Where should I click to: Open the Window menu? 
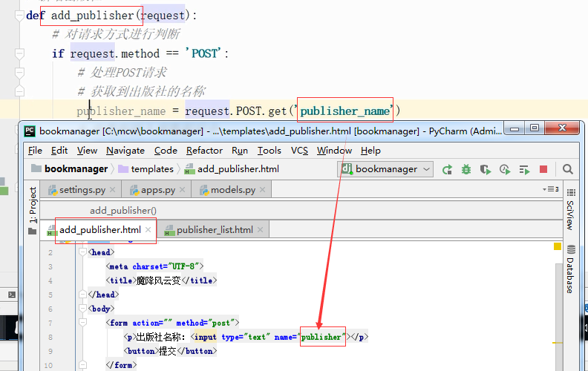[334, 151]
